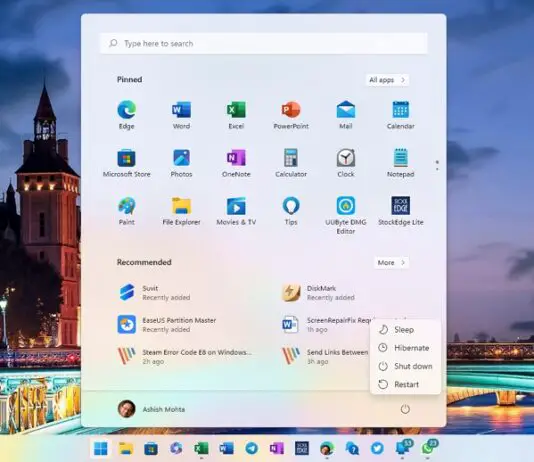
Task: Choose Hibernate in the power menu
Action: [405, 348]
